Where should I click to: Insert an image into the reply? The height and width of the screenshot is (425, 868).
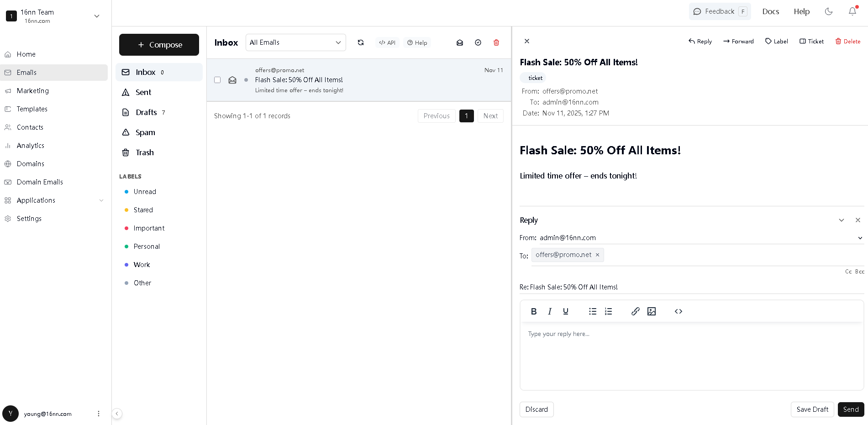pyautogui.click(x=651, y=311)
